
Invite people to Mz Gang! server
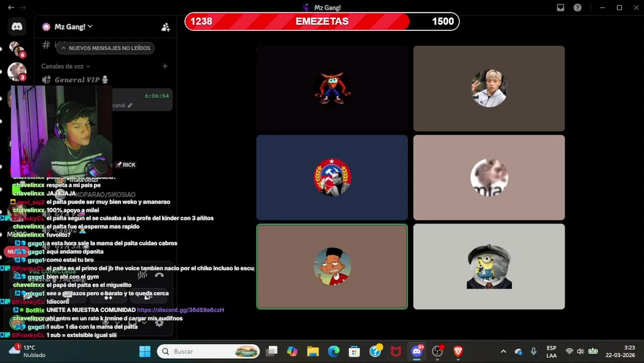click(x=165, y=27)
